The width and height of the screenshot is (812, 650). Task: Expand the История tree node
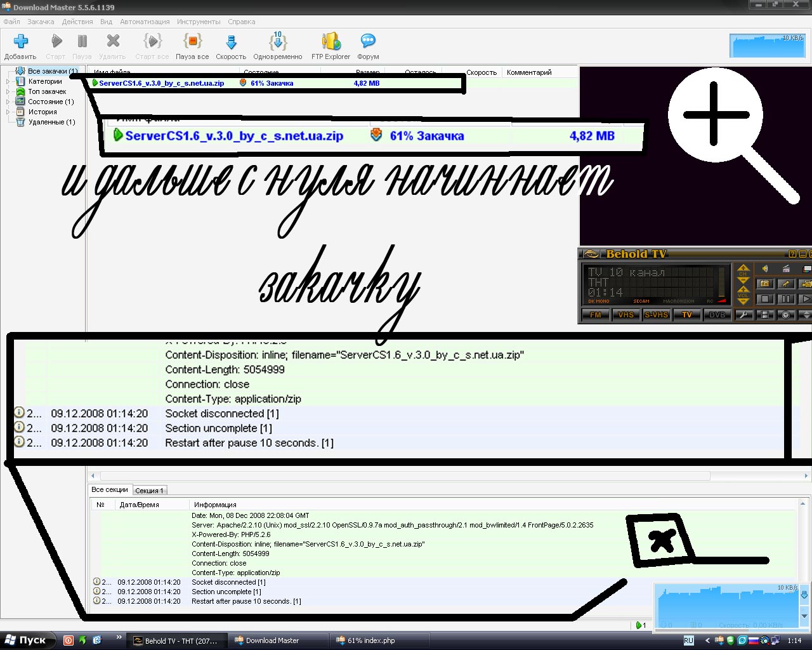tap(8, 112)
